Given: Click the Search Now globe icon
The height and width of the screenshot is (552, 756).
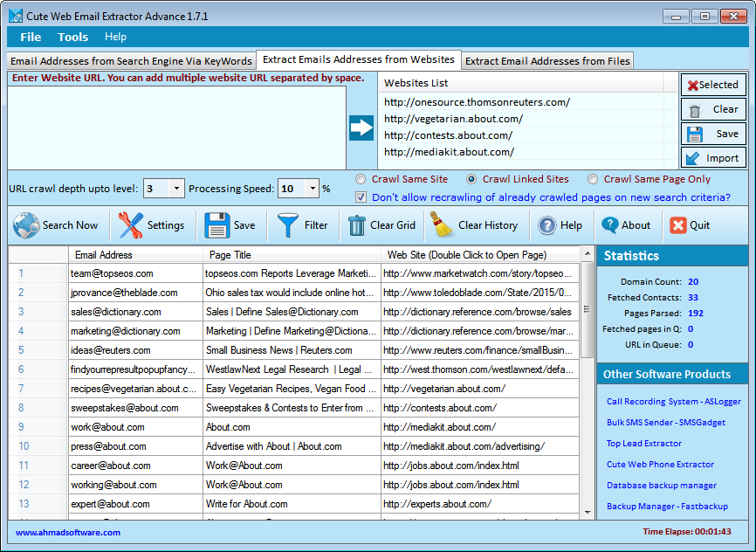Looking at the screenshot, I should [26, 225].
